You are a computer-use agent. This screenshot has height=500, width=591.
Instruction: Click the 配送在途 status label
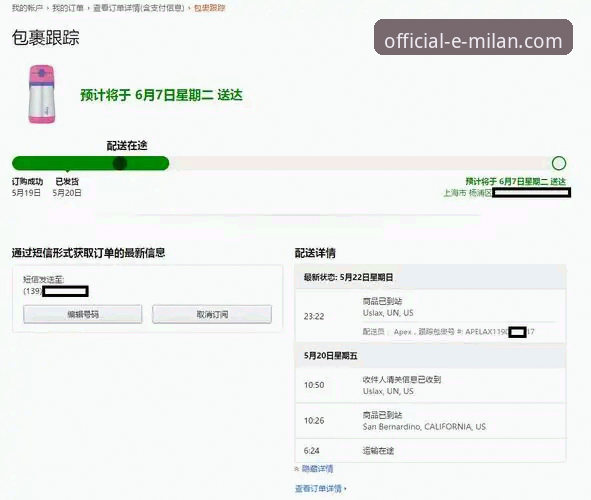coord(127,145)
